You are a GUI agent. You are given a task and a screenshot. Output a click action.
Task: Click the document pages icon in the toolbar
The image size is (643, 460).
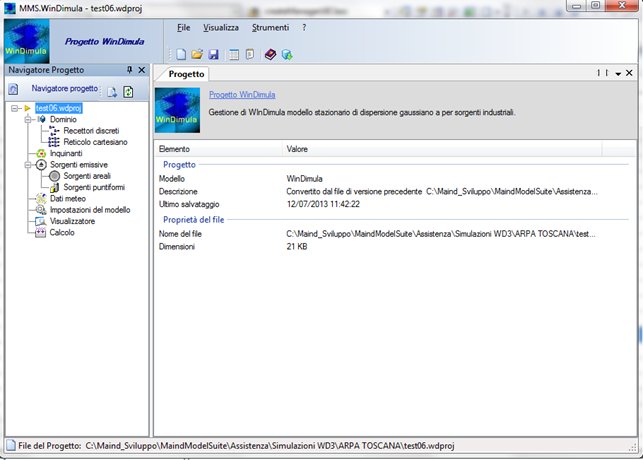250,54
